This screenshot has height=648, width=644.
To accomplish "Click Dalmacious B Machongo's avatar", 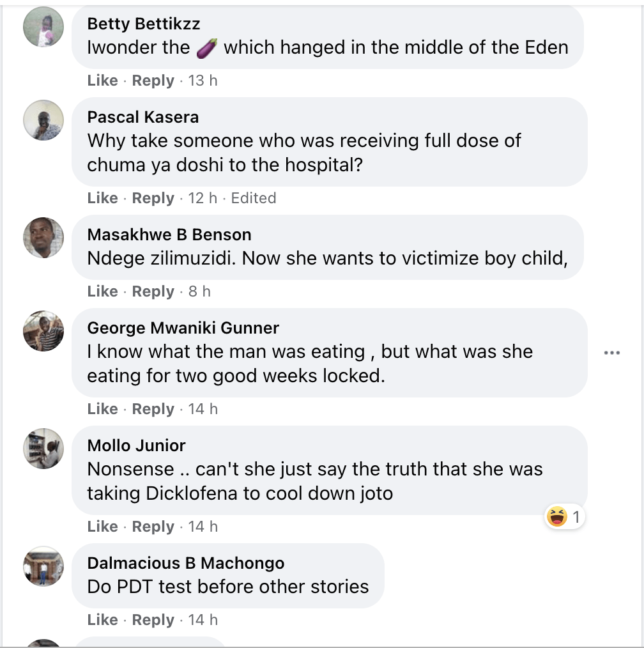I will click(x=43, y=566).
